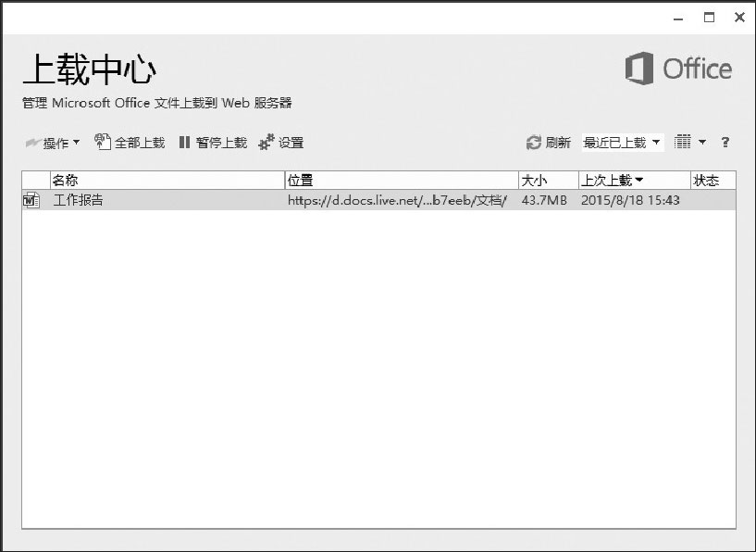Open 设置 settings
This screenshot has height=552, width=756.
(281, 143)
